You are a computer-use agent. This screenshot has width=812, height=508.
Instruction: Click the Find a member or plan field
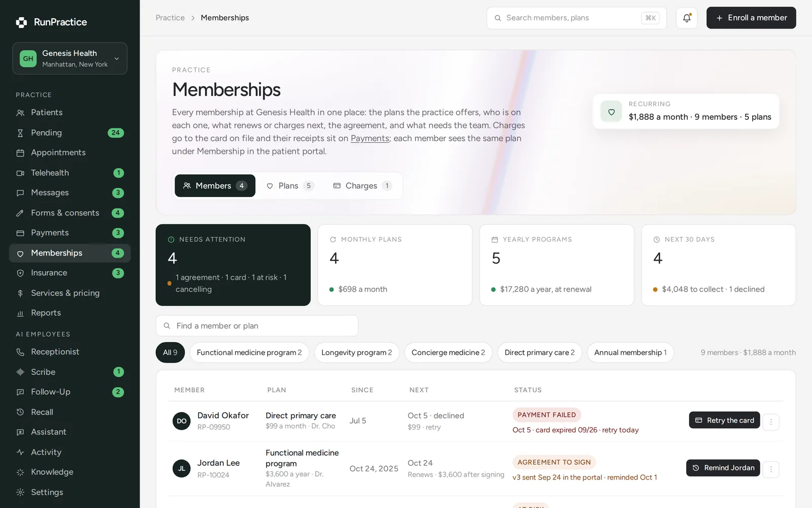coord(257,326)
